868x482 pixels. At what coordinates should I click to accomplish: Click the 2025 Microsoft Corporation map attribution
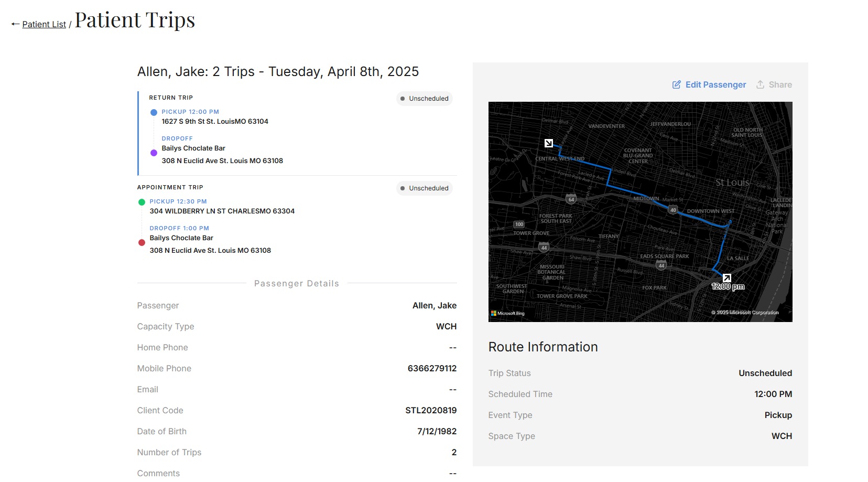point(745,313)
